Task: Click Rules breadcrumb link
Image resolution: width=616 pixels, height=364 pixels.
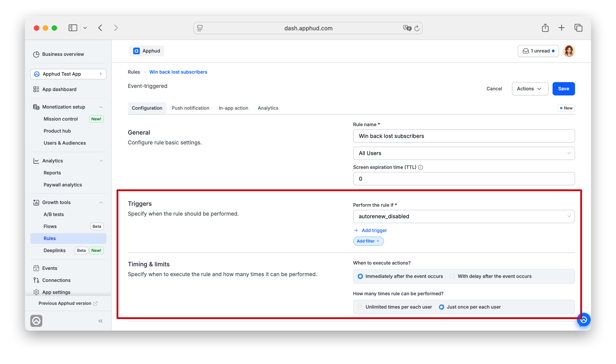Action: point(134,72)
